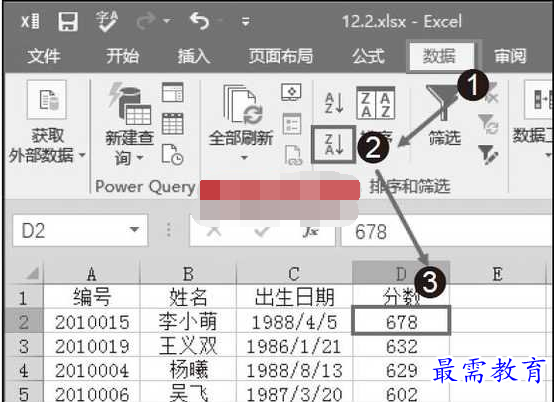Viewport: 554px width, 402px height.
Task: Click the cancel X icon in formula bar
Action: 214,232
